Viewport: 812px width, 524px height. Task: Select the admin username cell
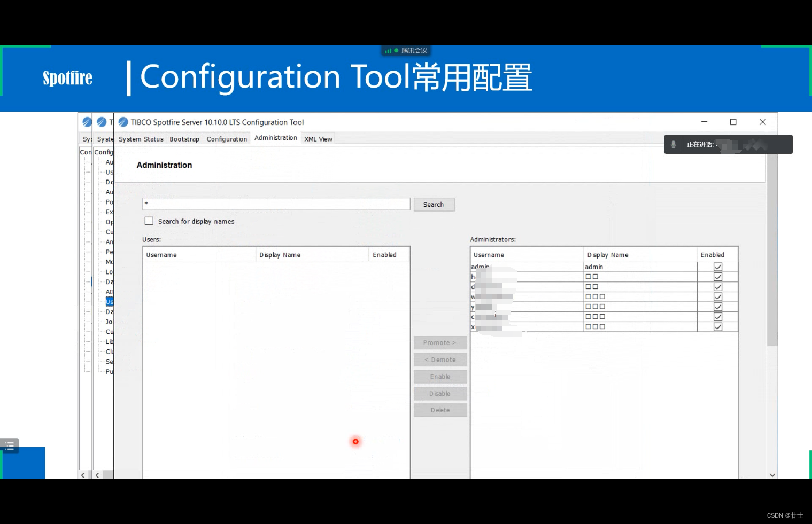point(527,267)
